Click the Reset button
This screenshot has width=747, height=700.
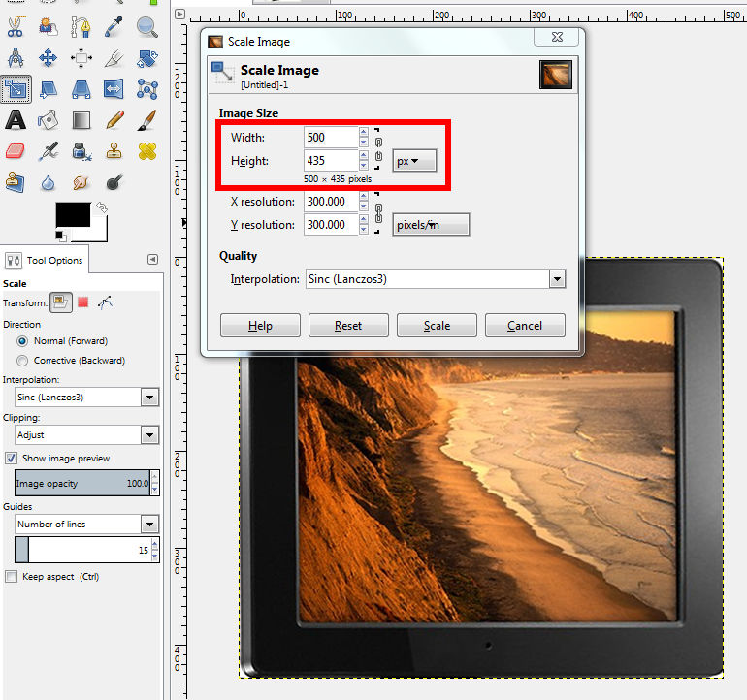[348, 326]
